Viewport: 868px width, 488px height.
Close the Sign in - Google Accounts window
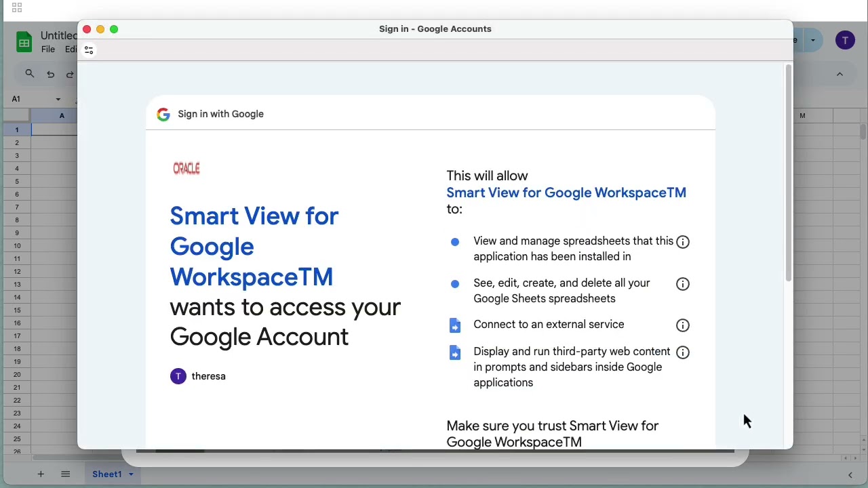(x=87, y=29)
